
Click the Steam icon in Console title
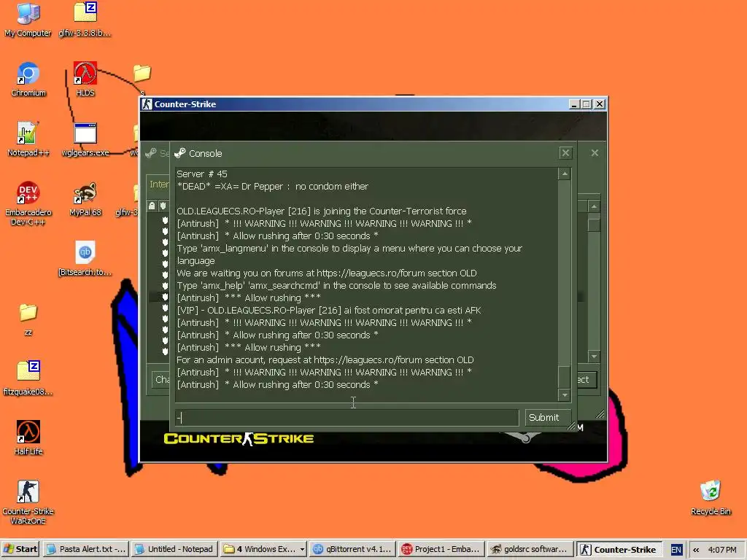click(180, 153)
